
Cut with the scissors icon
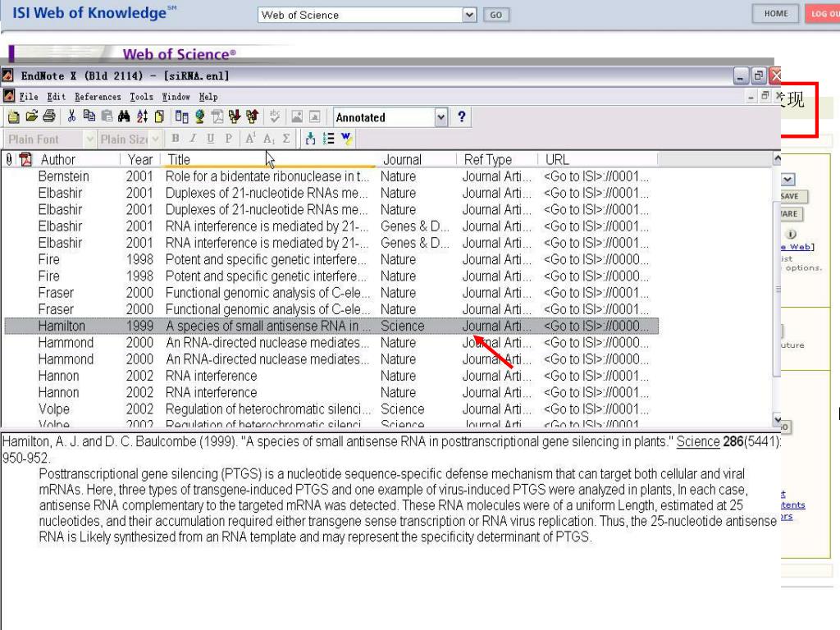(71, 116)
